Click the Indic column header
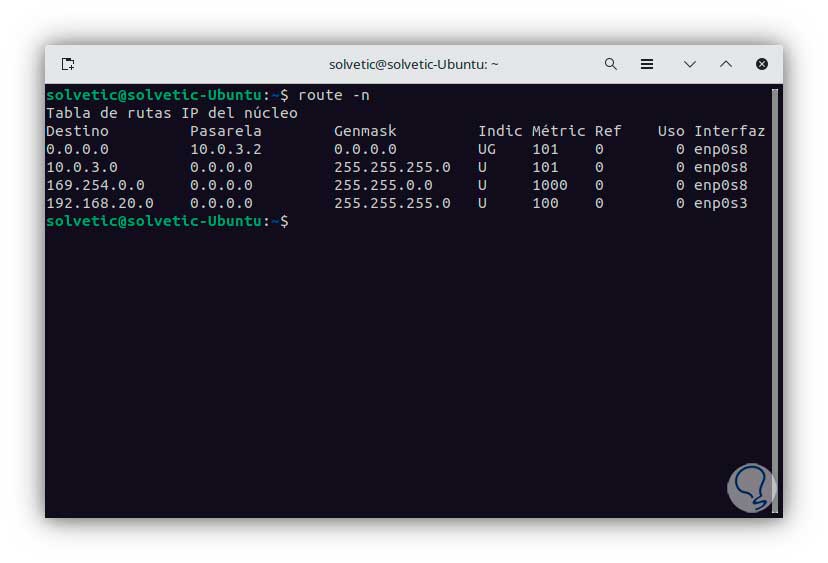This screenshot has height=563, width=828. (500, 131)
